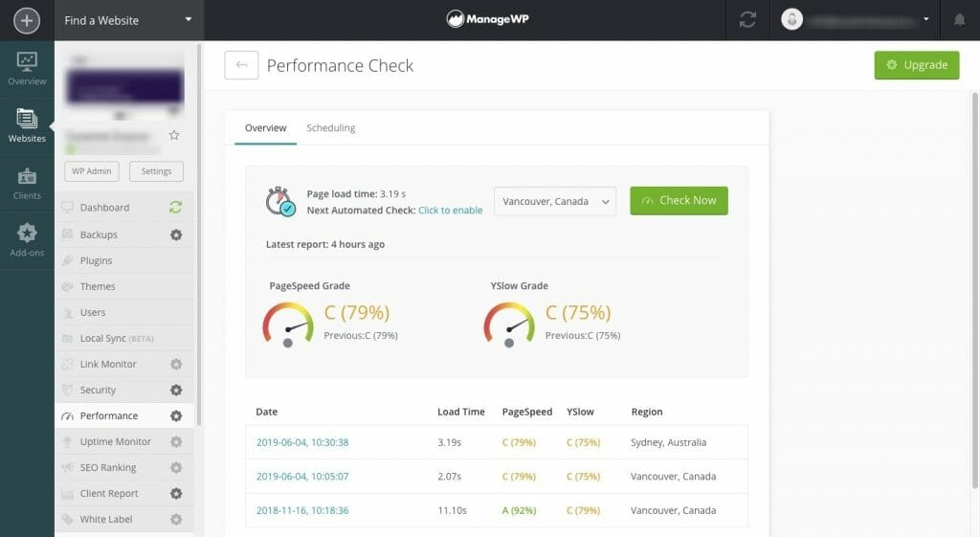Click the '11.10s' load time cell
Screen dimensions: 980x537
pos(452,510)
